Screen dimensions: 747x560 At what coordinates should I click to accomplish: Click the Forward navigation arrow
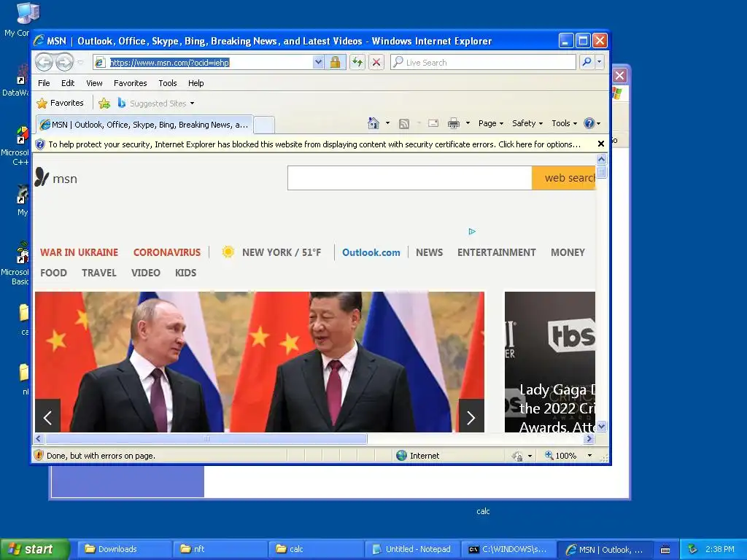coord(64,62)
